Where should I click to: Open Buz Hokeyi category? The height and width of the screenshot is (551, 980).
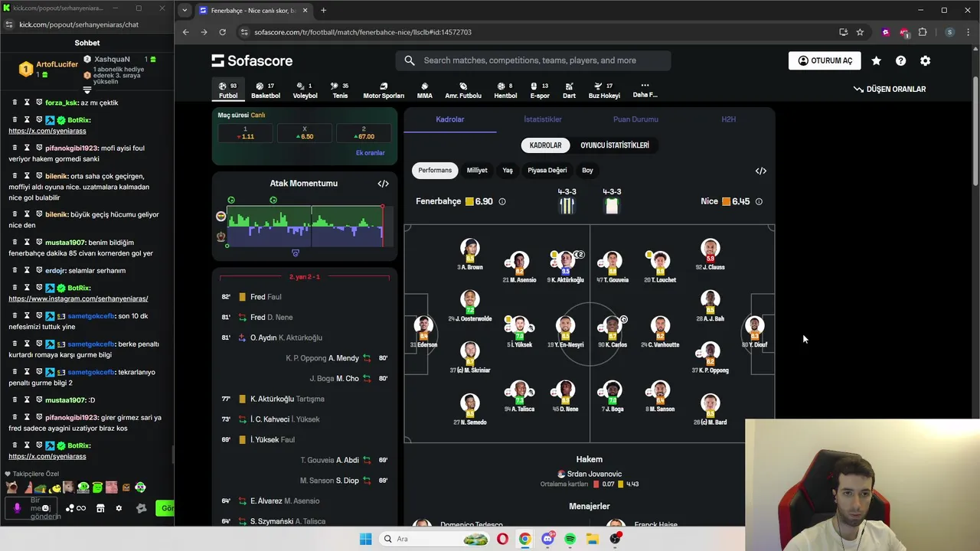click(604, 90)
